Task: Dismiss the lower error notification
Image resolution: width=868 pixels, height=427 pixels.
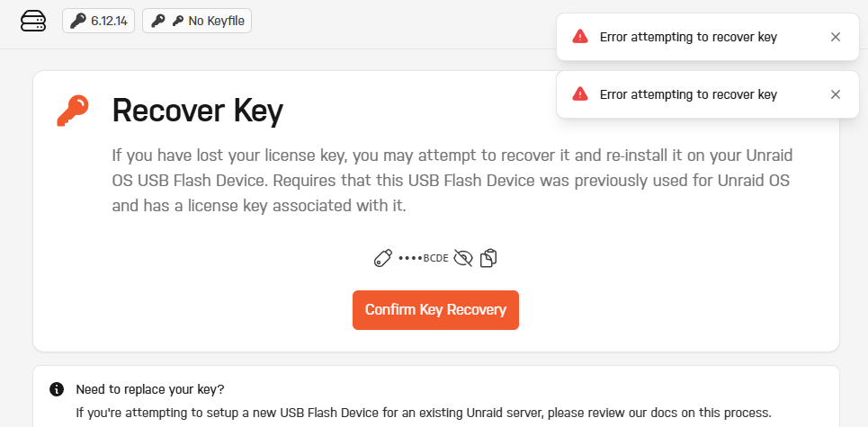Action: 836,94
